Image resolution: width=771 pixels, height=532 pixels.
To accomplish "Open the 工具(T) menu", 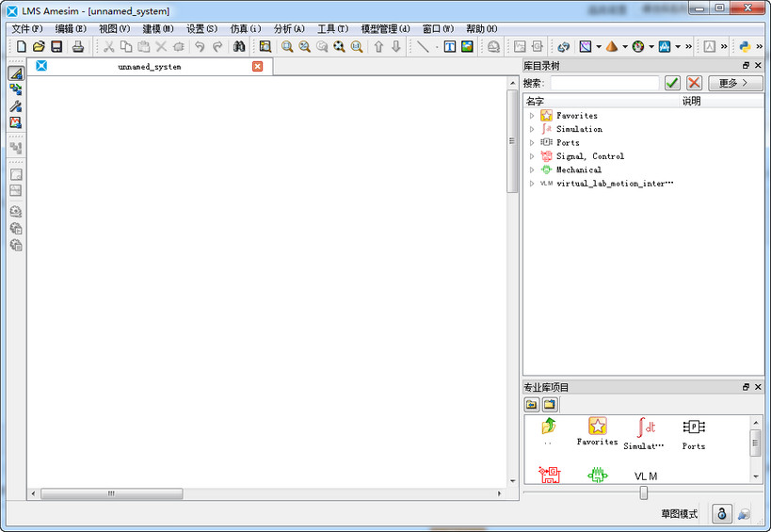I will [x=333, y=29].
